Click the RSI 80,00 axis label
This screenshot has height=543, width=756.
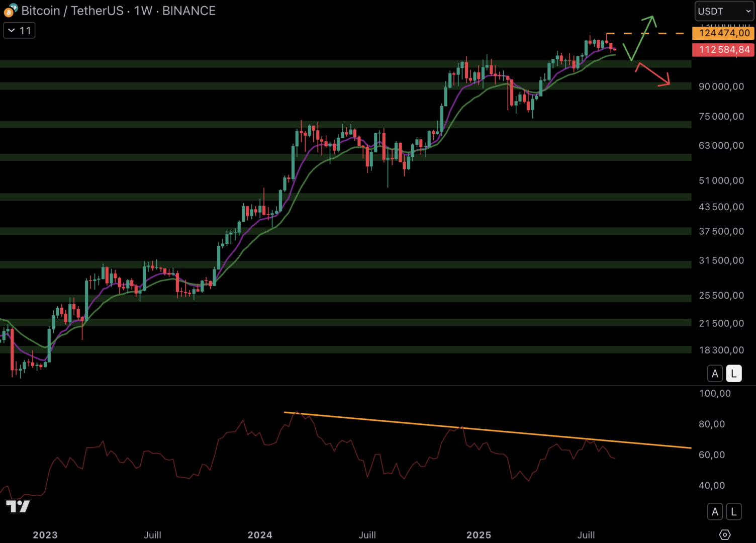click(x=712, y=424)
